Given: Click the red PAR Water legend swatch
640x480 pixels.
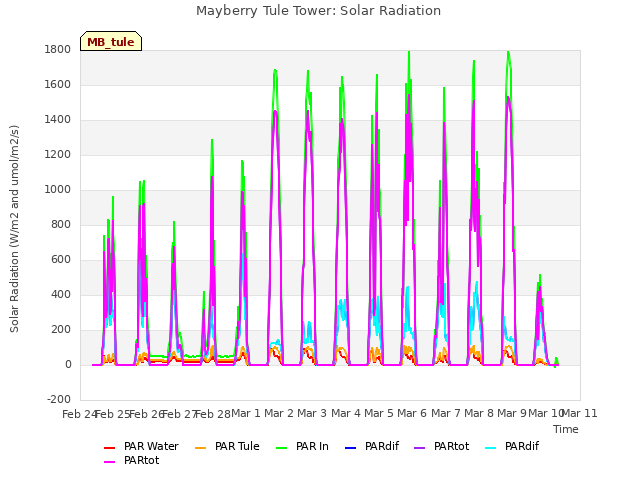Looking at the screenshot, I should point(109,448).
